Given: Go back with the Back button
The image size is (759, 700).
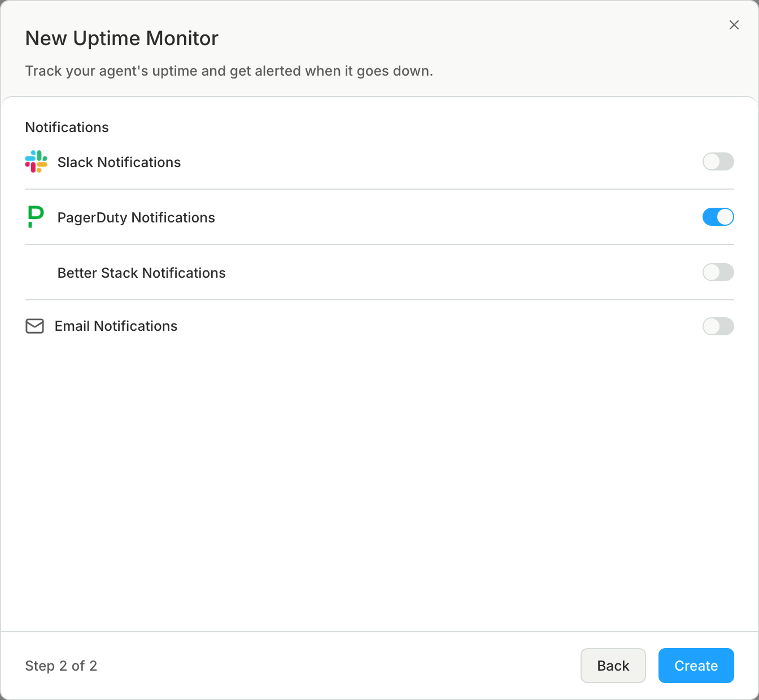Looking at the screenshot, I should (x=613, y=666).
